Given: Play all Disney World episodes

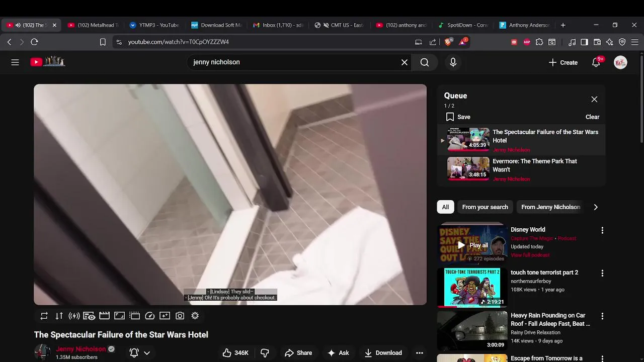Looking at the screenshot, I should point(472,245).
